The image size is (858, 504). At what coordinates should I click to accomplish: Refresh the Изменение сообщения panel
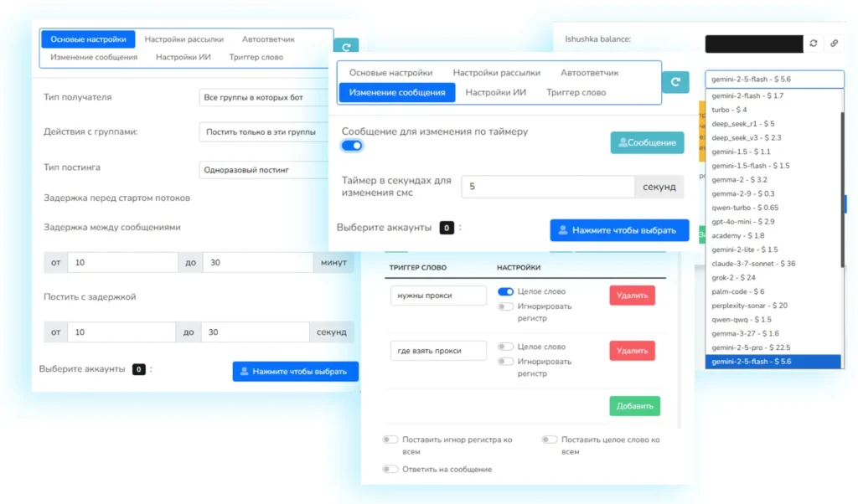[x=675, y=82]
